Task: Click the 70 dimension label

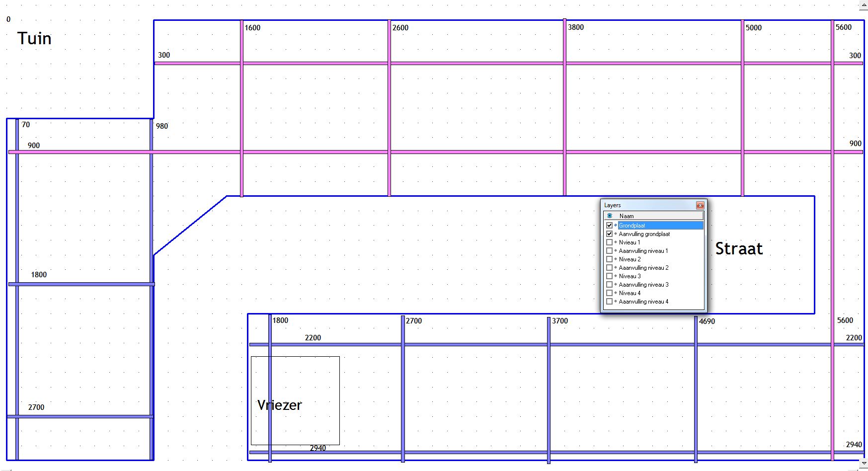Action: pyautogui.click(x=26, y=125)
